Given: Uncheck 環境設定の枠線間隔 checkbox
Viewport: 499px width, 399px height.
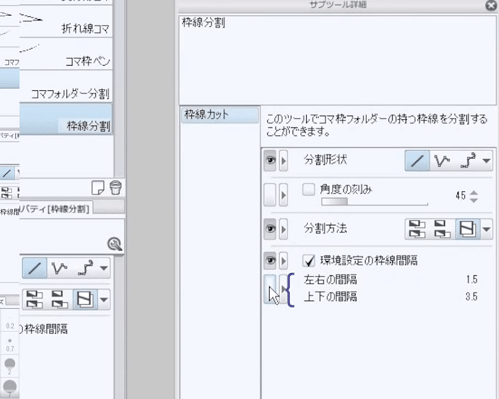Looking at the screenshot, I should (x=309, y=261).
